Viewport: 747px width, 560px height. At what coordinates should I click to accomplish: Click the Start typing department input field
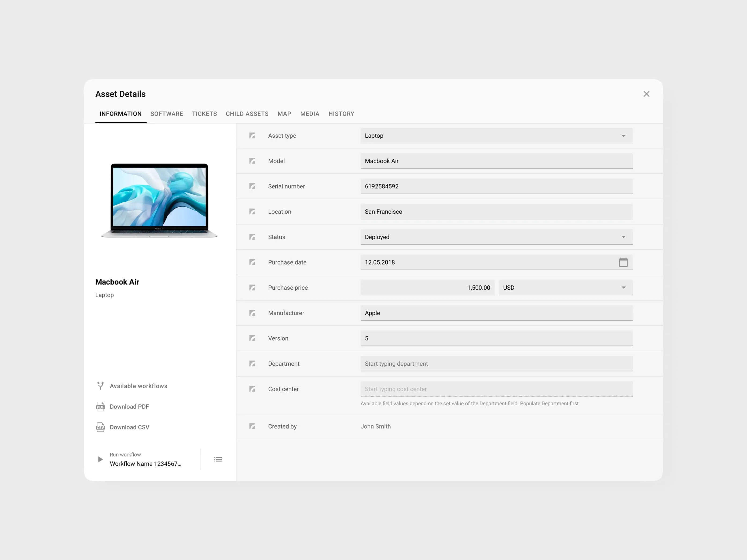(x=496, y=364)
